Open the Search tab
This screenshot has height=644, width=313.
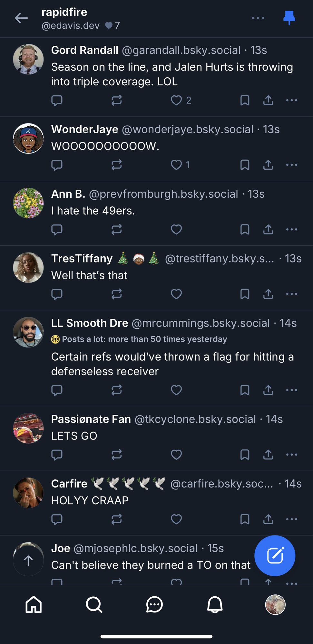tap(94, 604)
